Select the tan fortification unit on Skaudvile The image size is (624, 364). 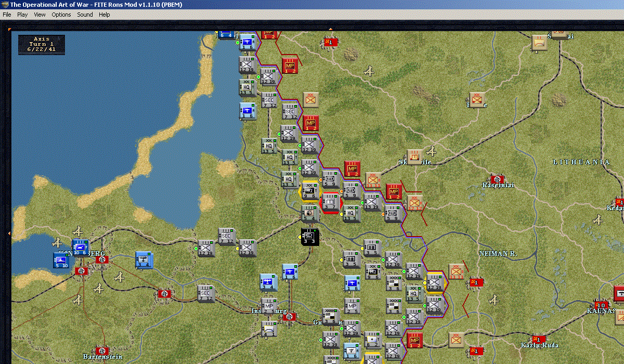(414, 156)
